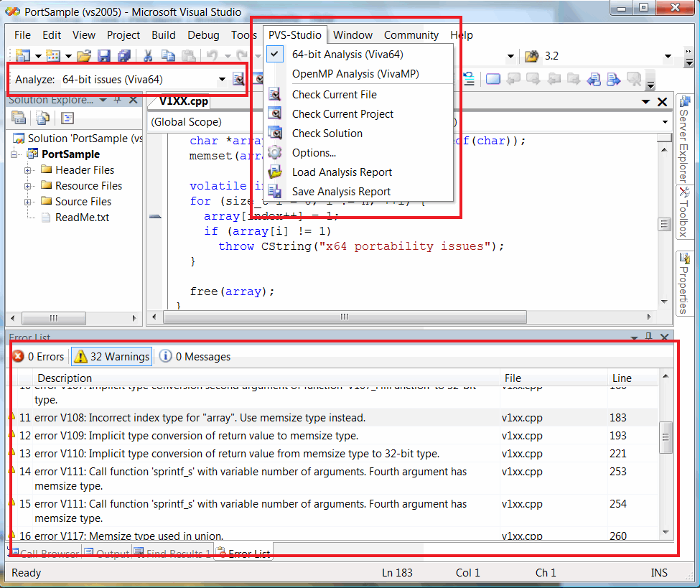Open the Analyze 64-bit issues dropdown

(222, 80)
